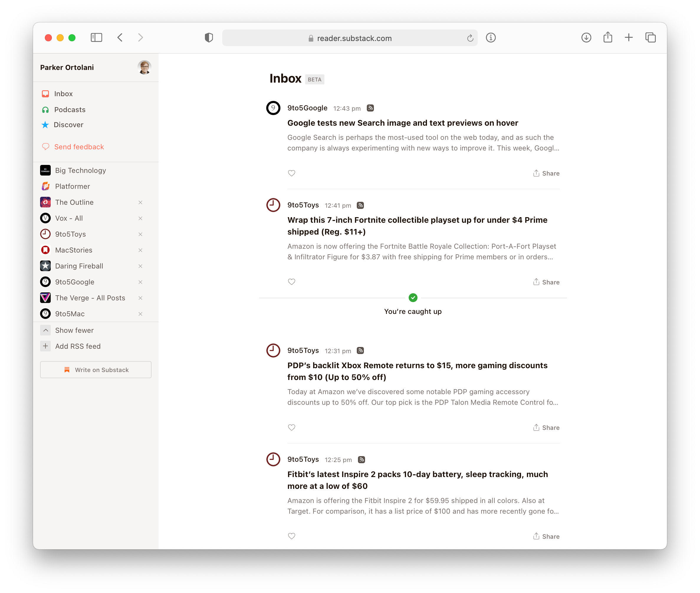Toggle the Safari sidebar view
This screenshot has height=593, width=700.
point(96,38)
